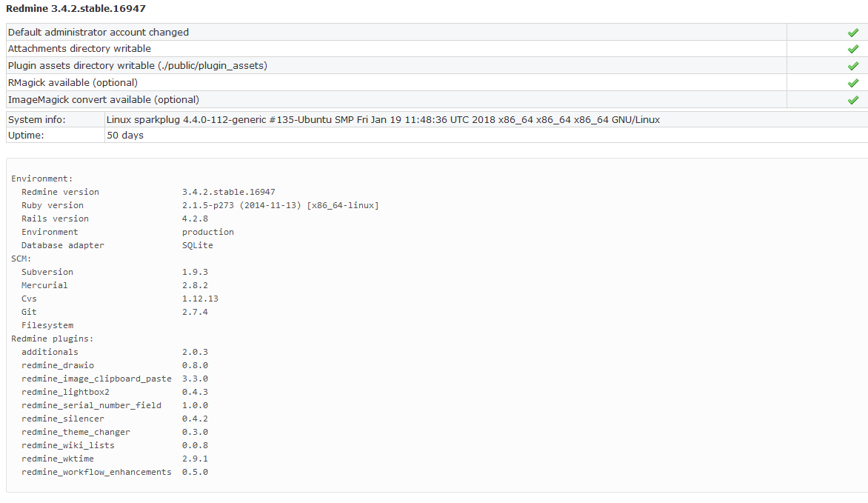Select the Redmine 3.4.2.stable.16947 heading
Viewport: 868px width, 503px height.
click(76, 8)
